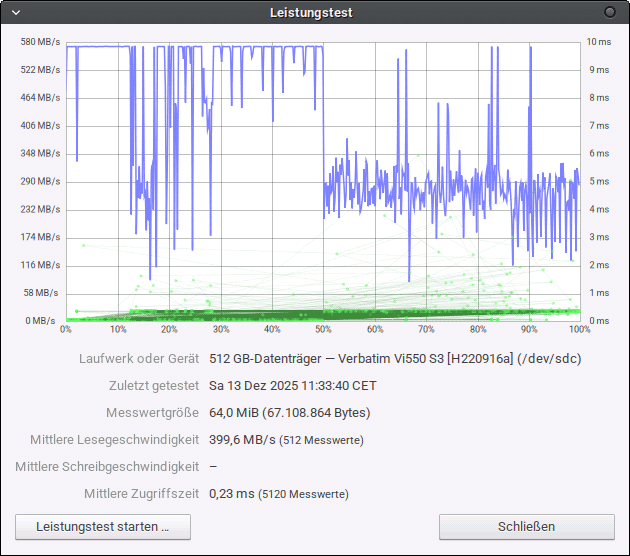630x556 pixels.
Task: Click 'Leistungstest starten …' button
Action: point(103,527)
